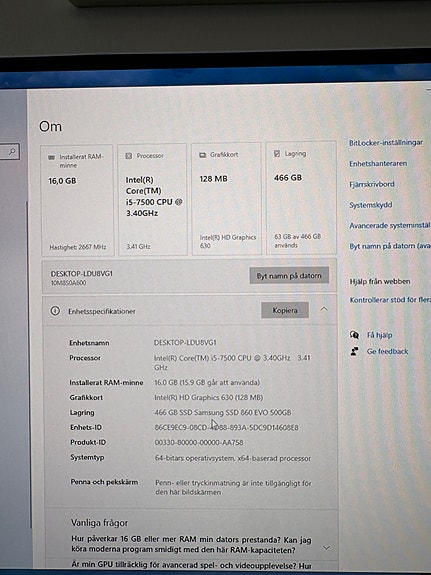Expand the 16 GB RAM question chevron
This screenshot has height=575, width=431.
326,548
